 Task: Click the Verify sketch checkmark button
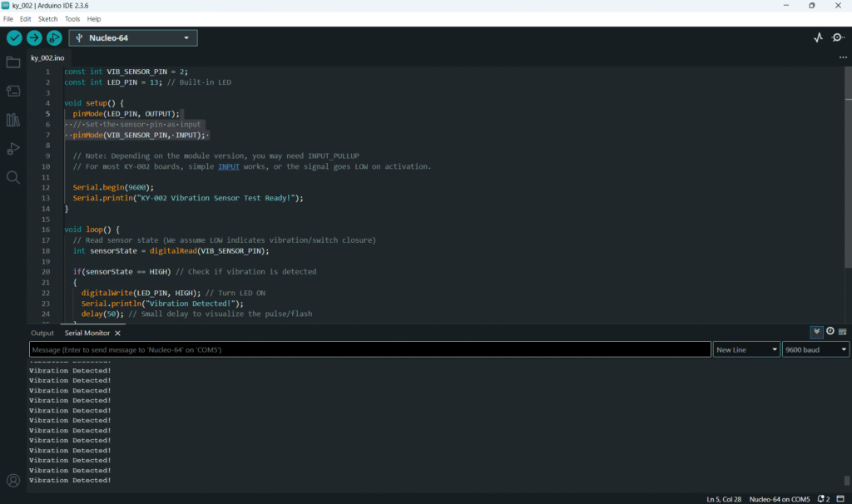point(14,38)
